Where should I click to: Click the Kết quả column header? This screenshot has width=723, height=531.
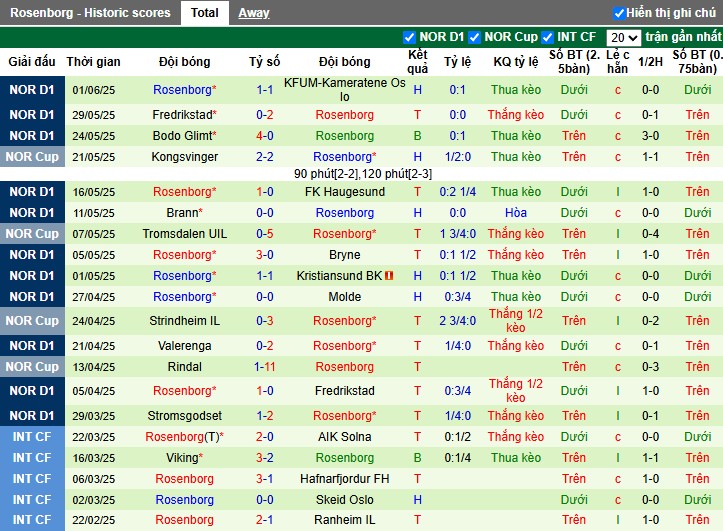point(417,62)
